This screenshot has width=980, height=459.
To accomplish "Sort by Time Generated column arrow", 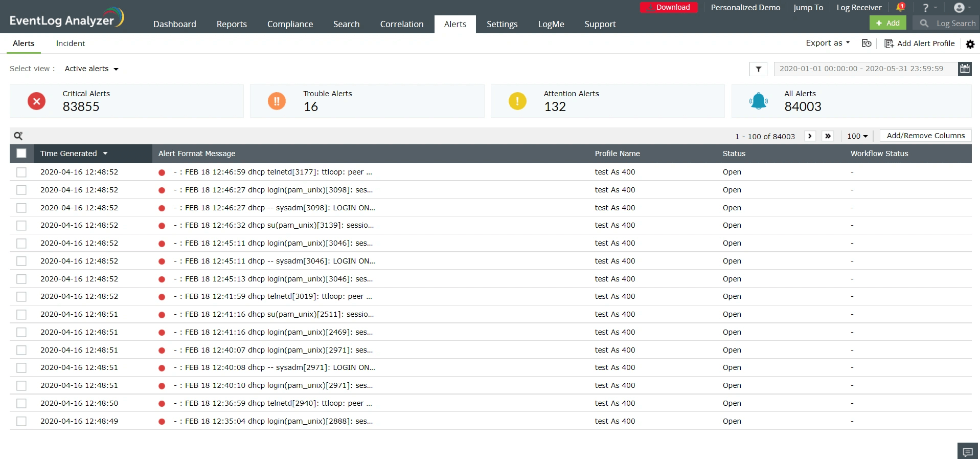I will coord(105,154).
